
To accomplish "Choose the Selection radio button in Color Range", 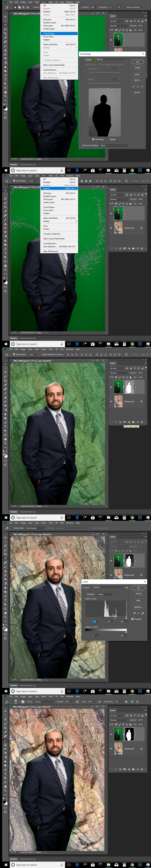I will 93,139.
